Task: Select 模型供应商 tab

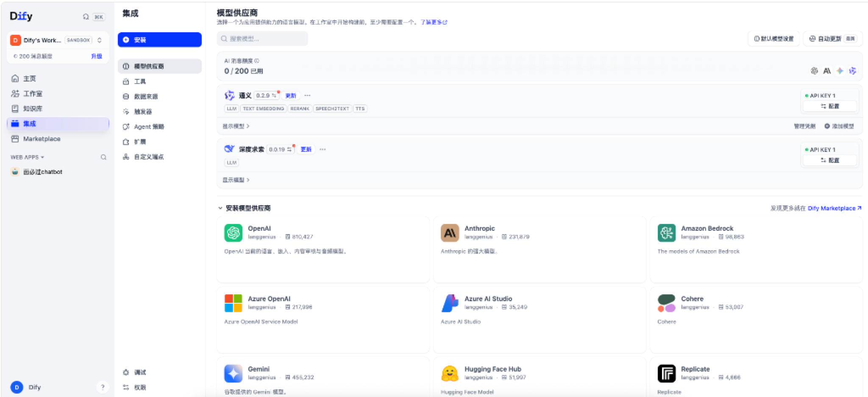Action: pos(160,66)
